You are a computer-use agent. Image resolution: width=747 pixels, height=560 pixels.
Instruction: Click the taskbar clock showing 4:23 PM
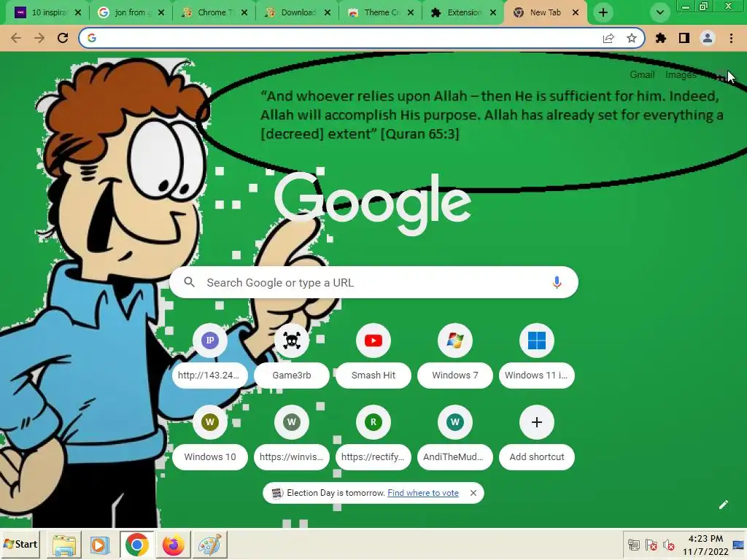tap(705, 545)
